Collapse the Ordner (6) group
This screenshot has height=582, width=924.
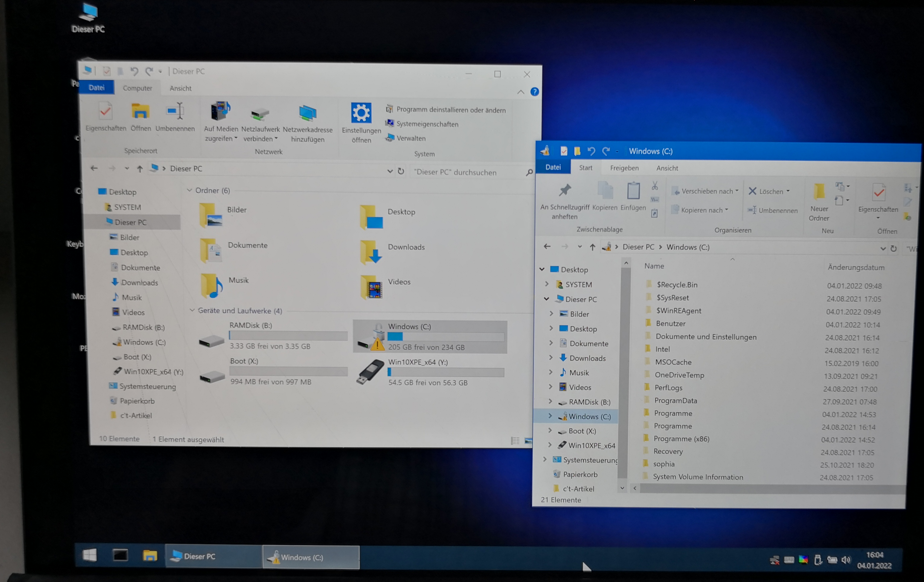[x=190, y=190]
